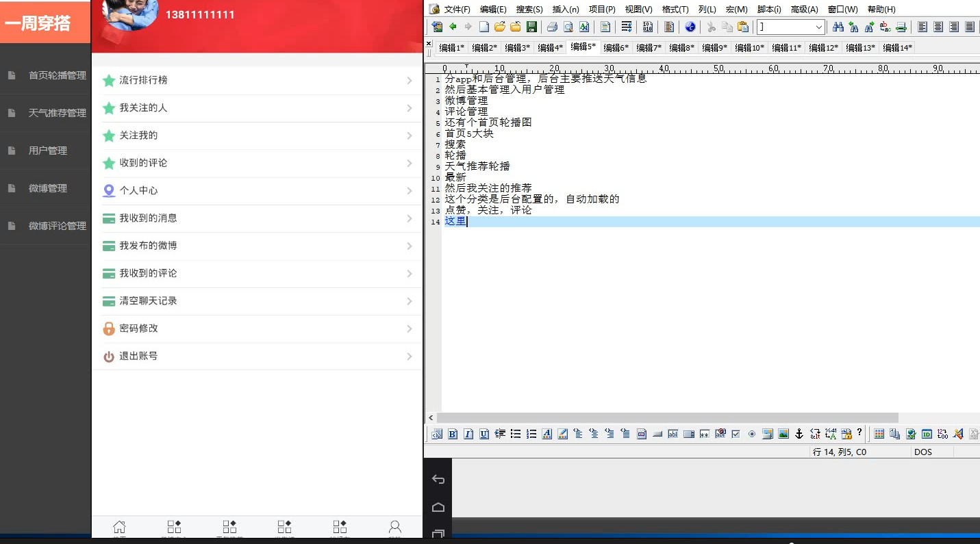Open the toolbar combo box dropdown
980x544 pixels.
click(819, 27)
